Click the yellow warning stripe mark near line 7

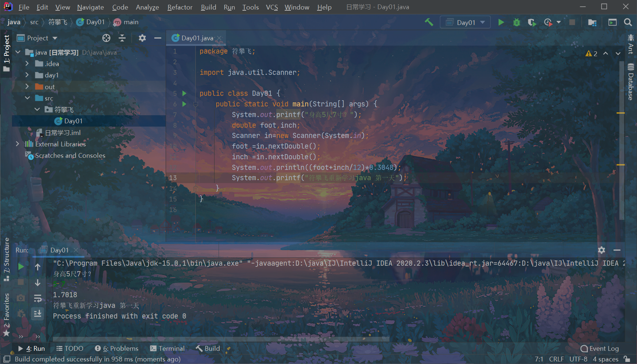[x=620, y=113]
